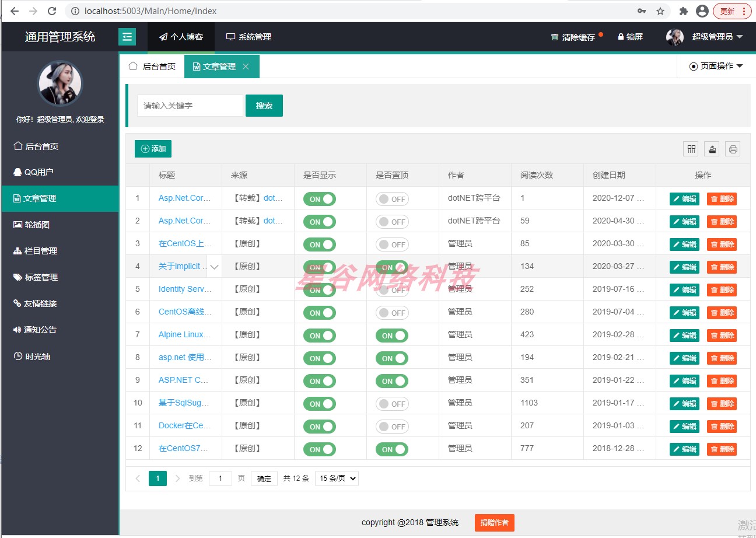This screenshot has height=538, width=756.
Task: Open 标签管理 in sidebar
Action: coord(60,277)
